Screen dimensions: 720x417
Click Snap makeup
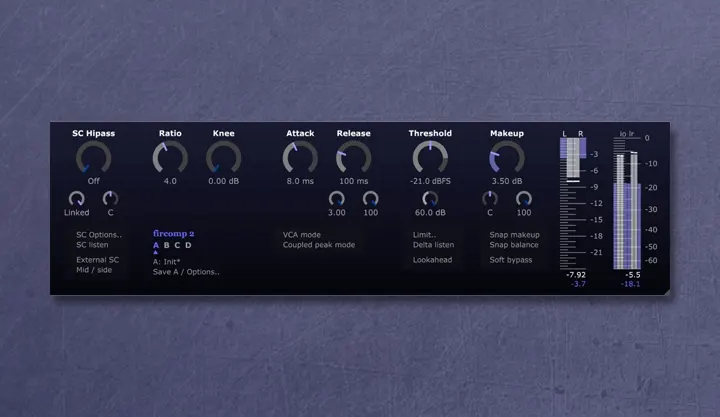[x=514, y=235]
